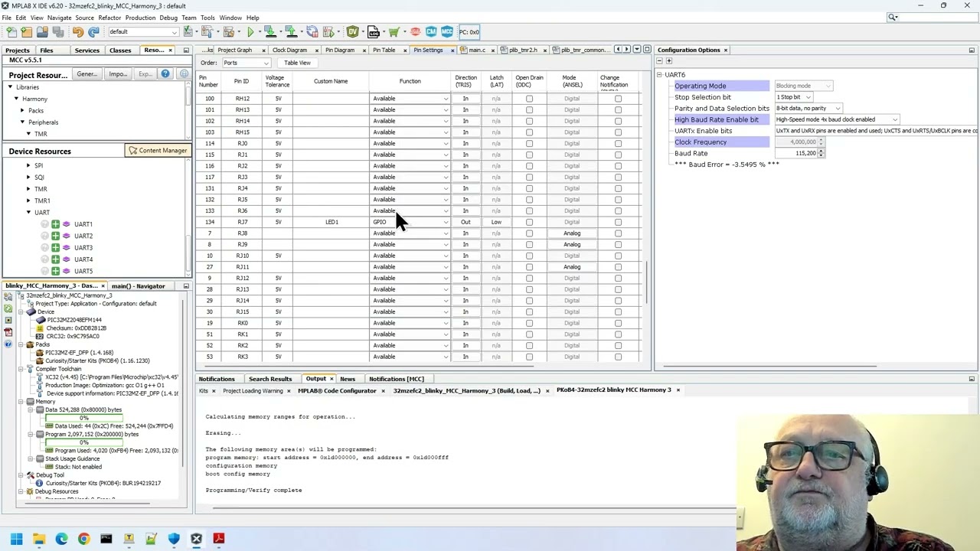Add UART5 with green plus icon

click(x=55, y=271)
